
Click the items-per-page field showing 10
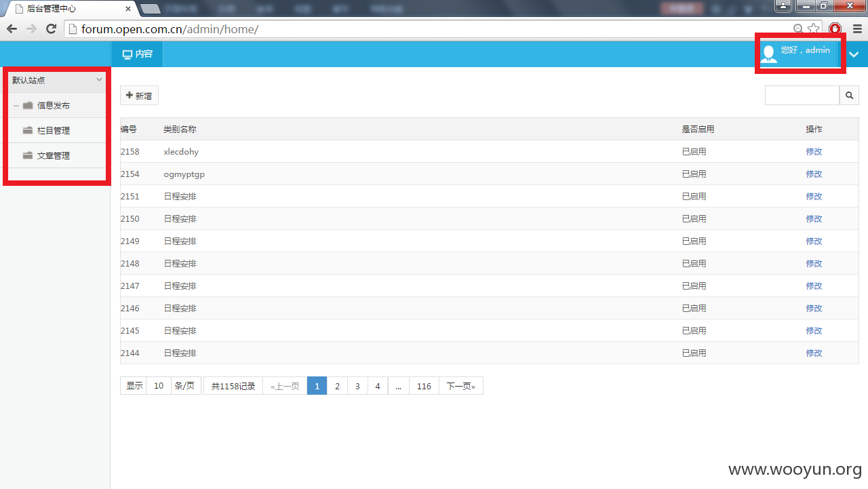(x=159, y=386)
